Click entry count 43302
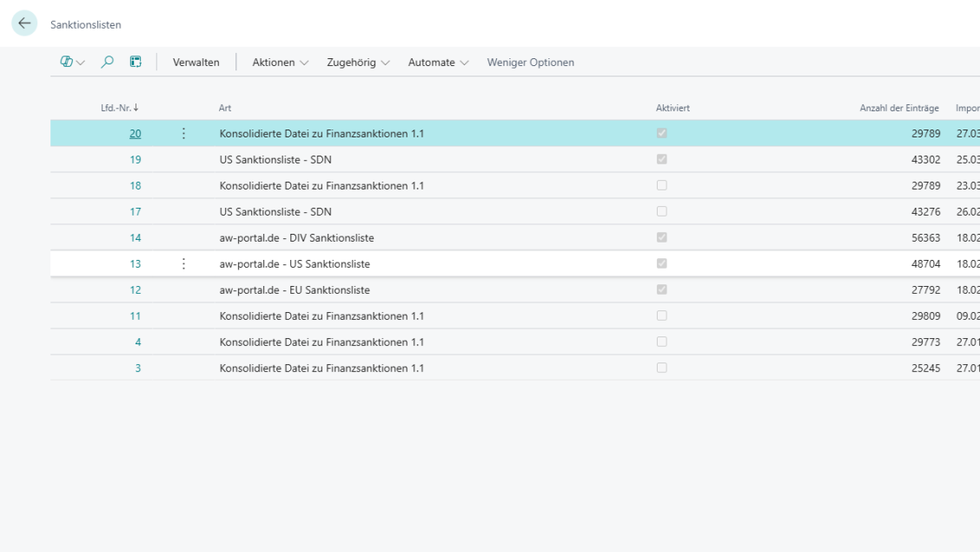 925,159
